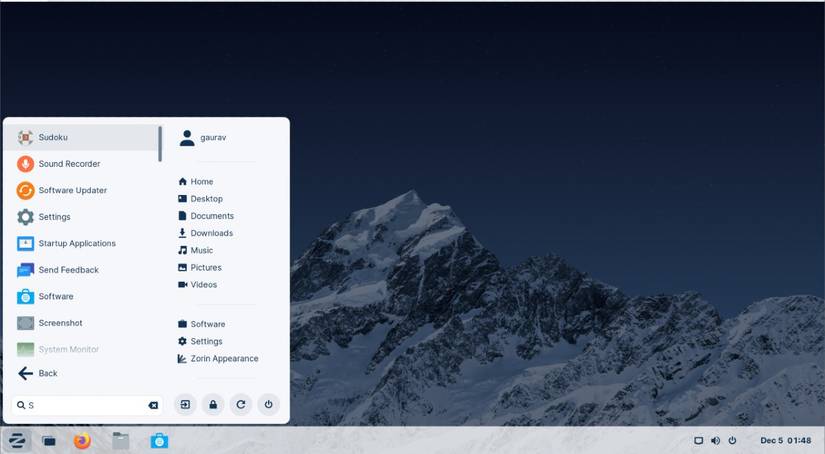
Task: Launch Firefox from the taskbar
Action: (82, 441)
